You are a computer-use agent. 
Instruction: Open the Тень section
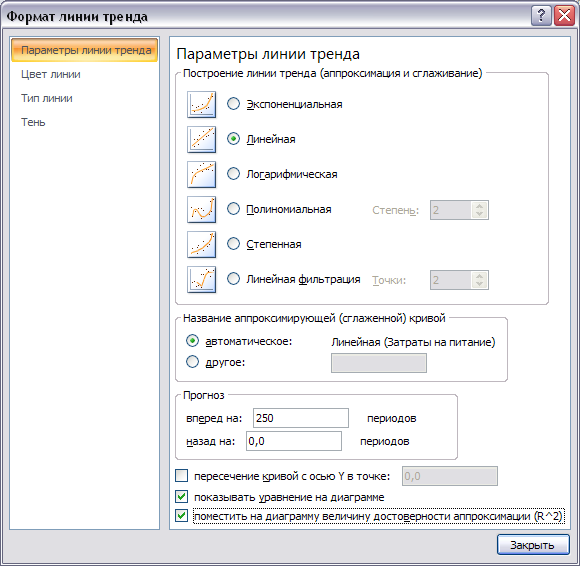33,122
